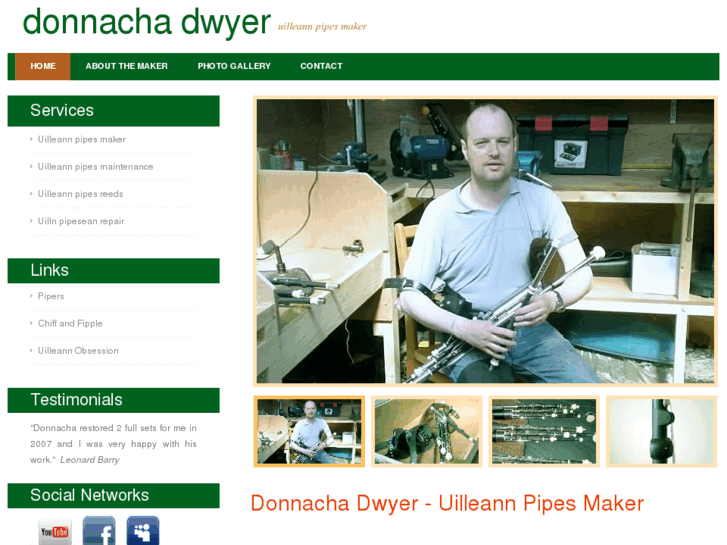Viewport: 727px width, 545px height.
Task: Go to the Home menu item
Action: pos(43,66)
